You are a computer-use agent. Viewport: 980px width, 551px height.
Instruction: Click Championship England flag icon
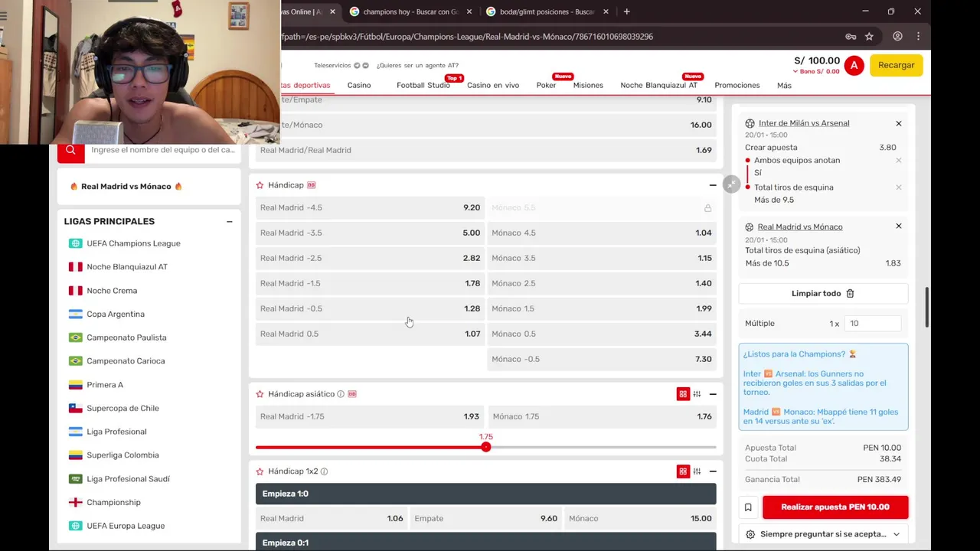tap(75, 503)
